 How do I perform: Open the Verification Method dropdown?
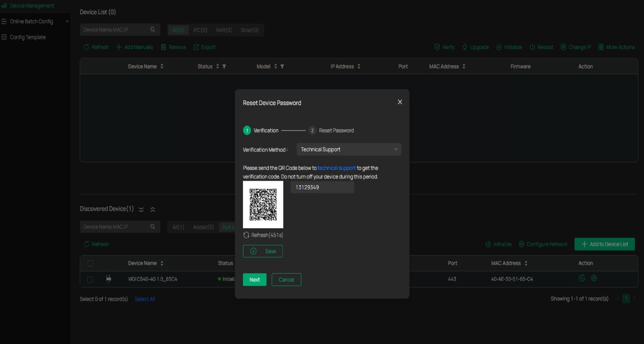349,149
